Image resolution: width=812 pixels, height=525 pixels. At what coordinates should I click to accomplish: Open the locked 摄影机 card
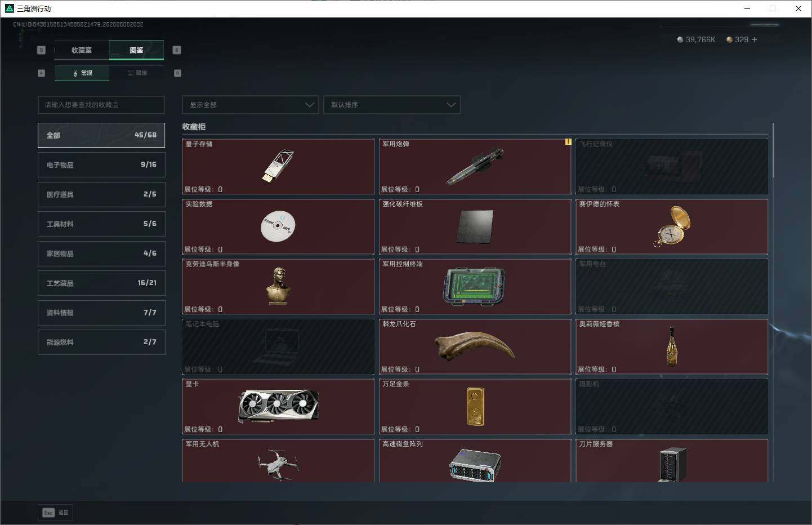672,407
